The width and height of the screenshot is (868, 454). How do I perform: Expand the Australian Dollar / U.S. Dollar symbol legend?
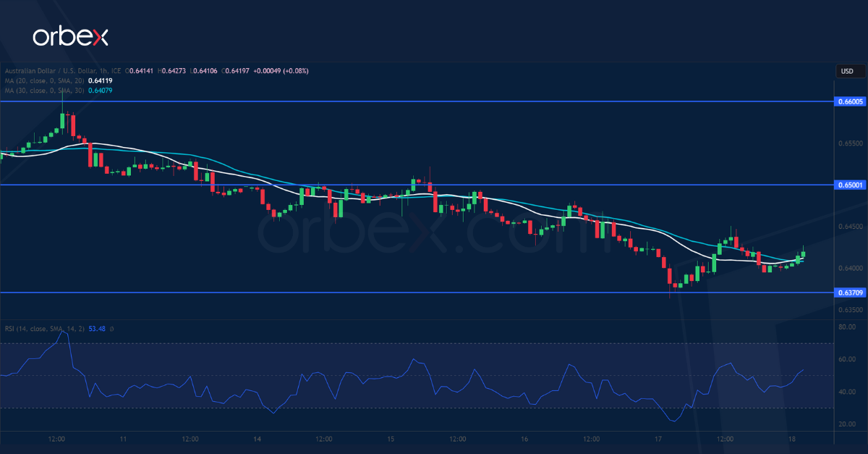(x=51, y=71)
